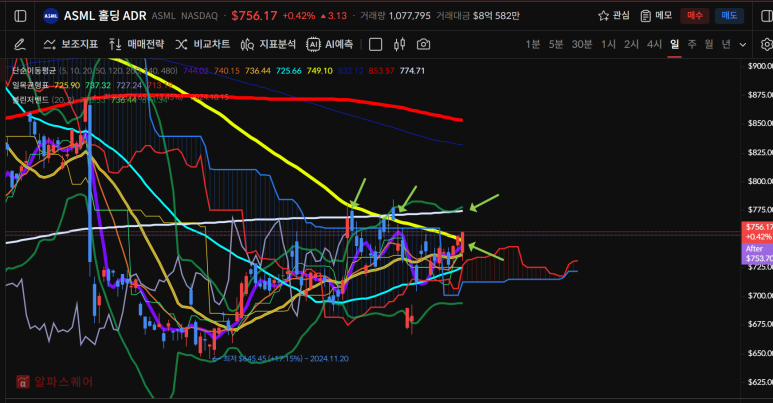This screenshot has height=403, width=773.
Task: Switch to 2시 timeframe
Action: tap(631, 44)
